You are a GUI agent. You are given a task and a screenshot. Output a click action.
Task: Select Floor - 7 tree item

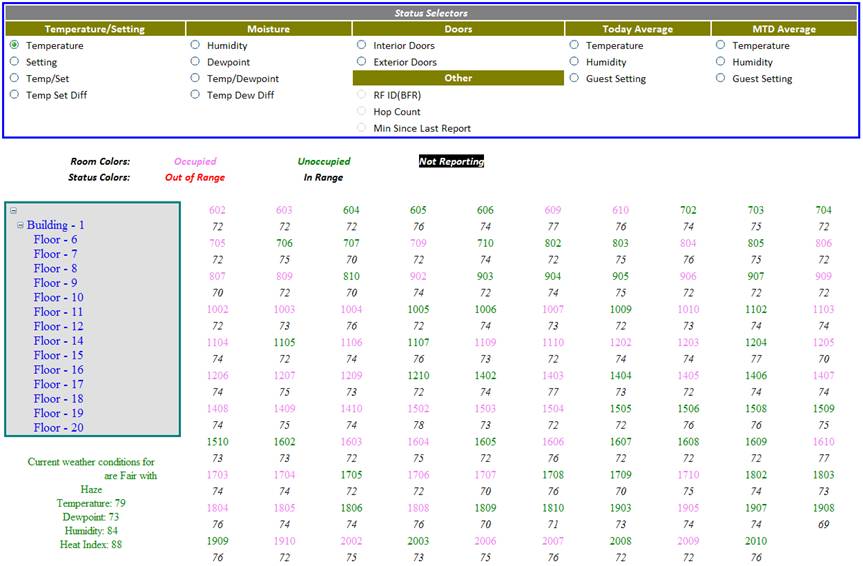(x=55, y=254)
